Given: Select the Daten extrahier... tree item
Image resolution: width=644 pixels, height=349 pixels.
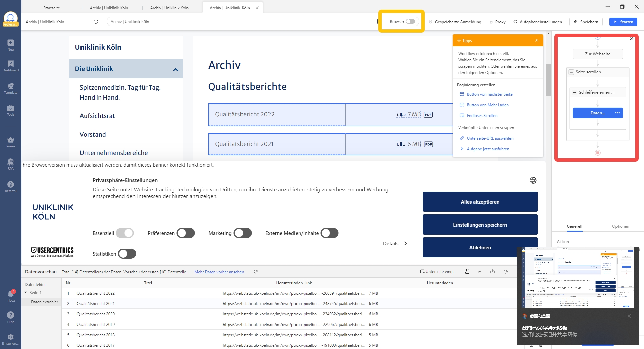Looking at the screenshot, I should pos(46,302).
